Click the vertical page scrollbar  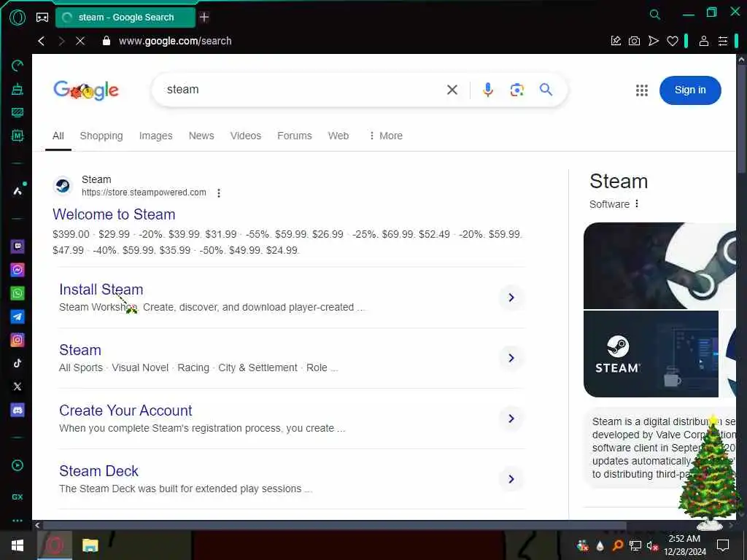[x=741, y=119]
